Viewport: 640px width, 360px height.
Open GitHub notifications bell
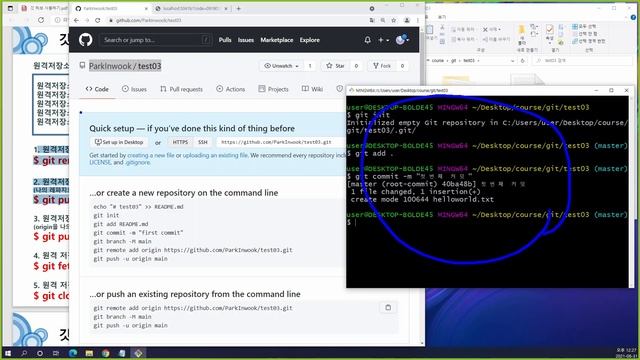click(367, 40)
